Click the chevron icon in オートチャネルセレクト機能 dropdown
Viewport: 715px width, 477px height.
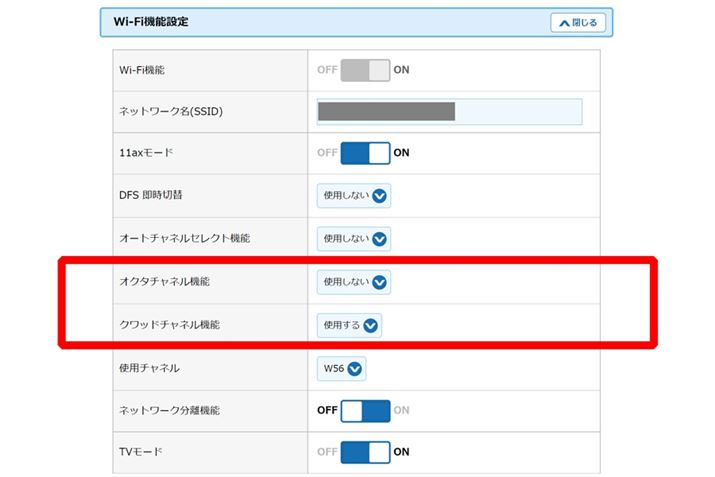[x=379, y=239]
